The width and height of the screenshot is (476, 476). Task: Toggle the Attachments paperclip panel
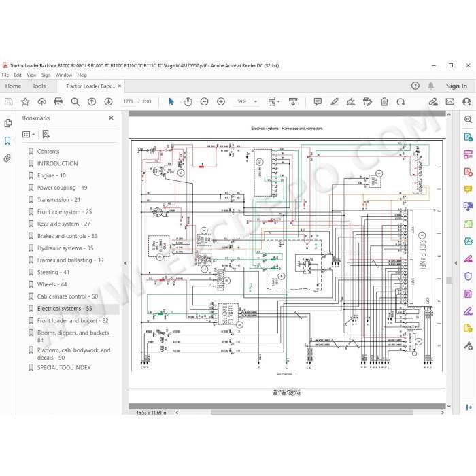pyautogui.click(x=7, y=158)
